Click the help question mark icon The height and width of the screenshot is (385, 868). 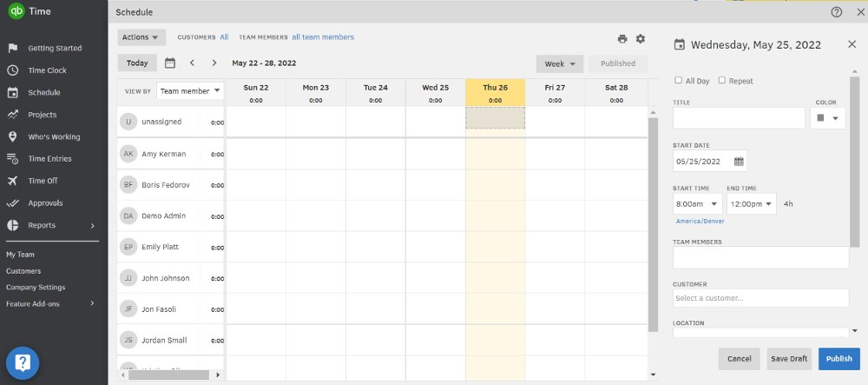coord(837,12)
